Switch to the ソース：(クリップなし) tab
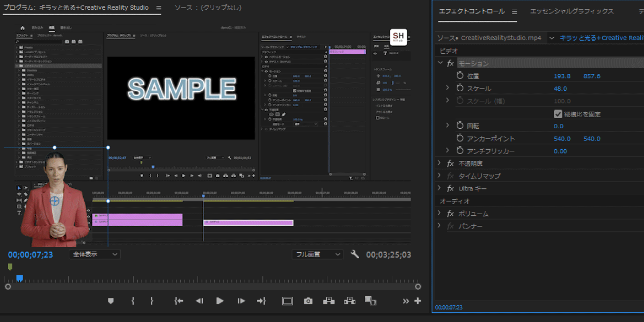 [208, 8]
